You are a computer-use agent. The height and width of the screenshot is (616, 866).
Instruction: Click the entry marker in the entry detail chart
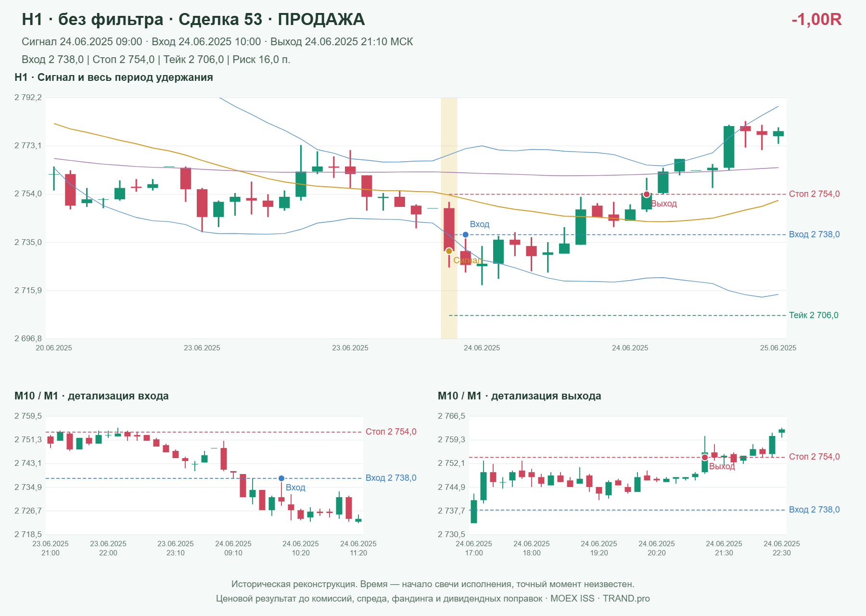[281, 478]
